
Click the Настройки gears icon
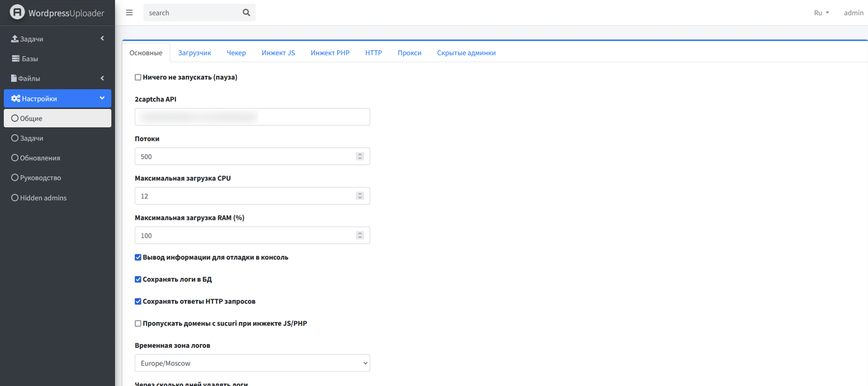tap(15, 98)
